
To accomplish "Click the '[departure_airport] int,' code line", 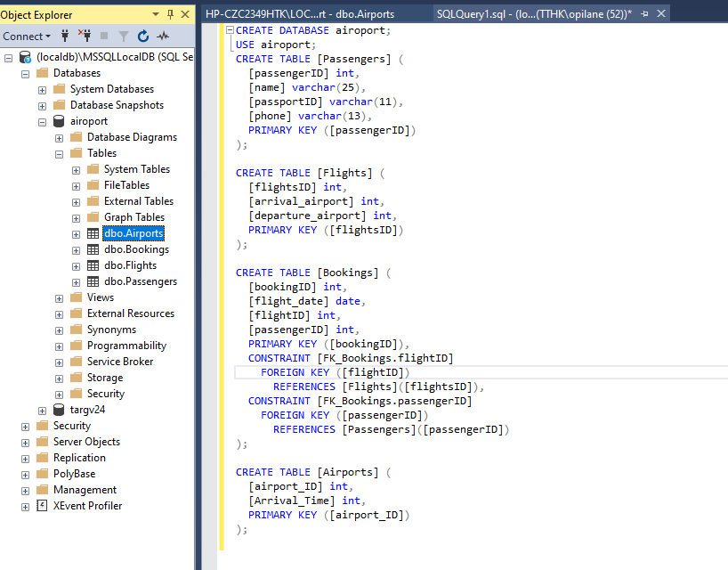I will click(323, 216).
